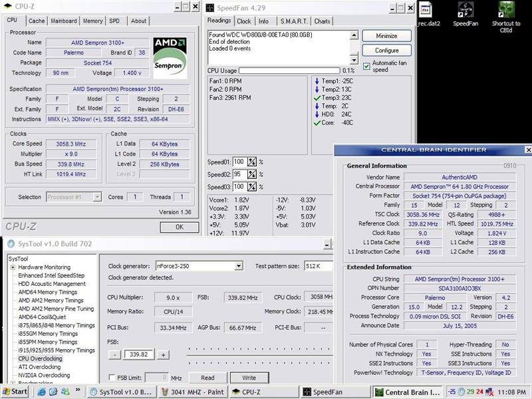Switch to SpeedFan taskbar button
Screen dimensions: 532x399
click(x=336, y=392)
